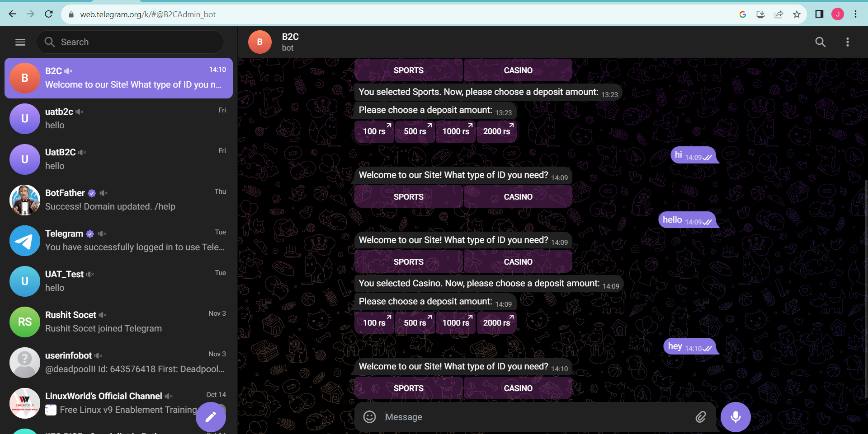This screenshot has width=868, height=434.
Task: Open the uatb2c chat
Action: (x=118, y=119)
